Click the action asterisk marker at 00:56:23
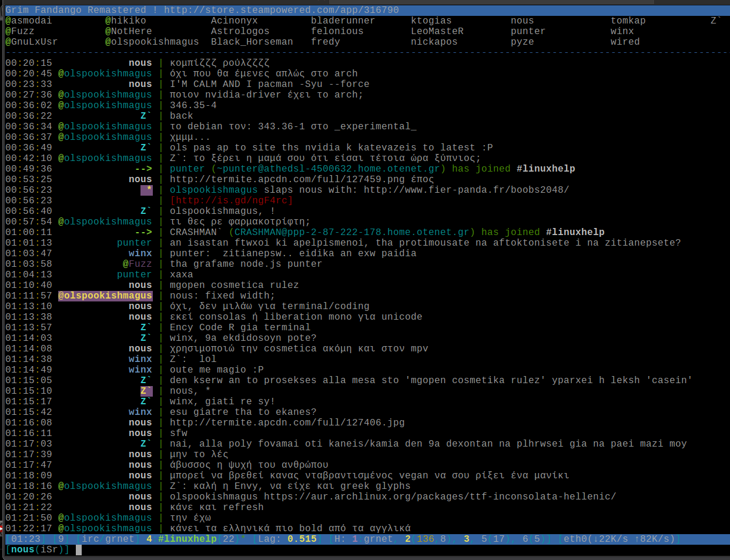The width and height of the screenshot is (730, 560). point(146,190)
